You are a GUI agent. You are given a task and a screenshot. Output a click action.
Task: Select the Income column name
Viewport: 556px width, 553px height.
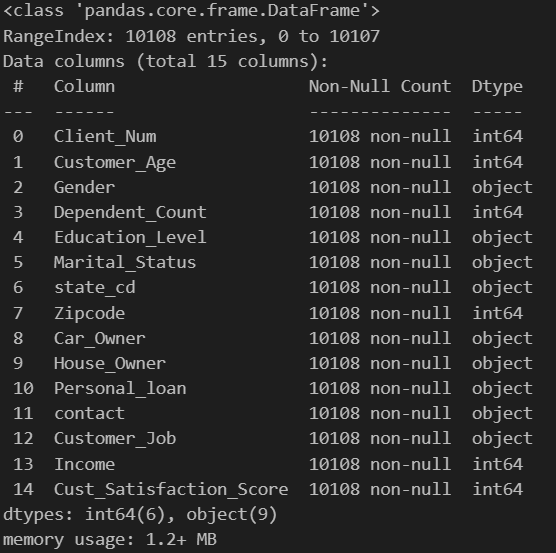(x=84, y=464)
